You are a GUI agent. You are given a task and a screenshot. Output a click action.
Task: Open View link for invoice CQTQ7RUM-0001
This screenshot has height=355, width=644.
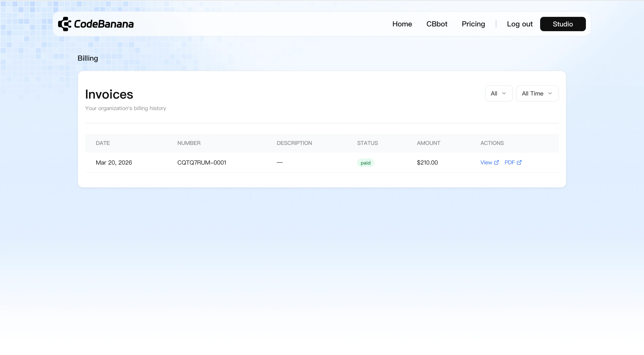(x=486, y=163)
